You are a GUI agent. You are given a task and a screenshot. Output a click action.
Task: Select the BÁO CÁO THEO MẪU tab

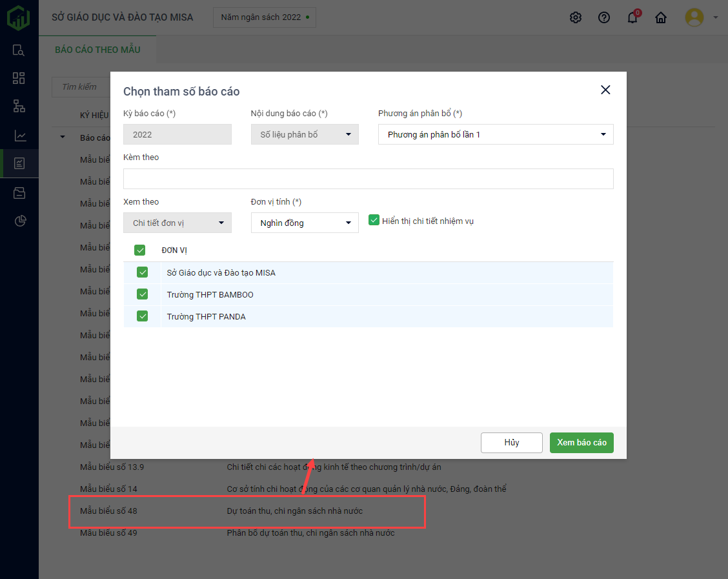[x=97, y=50]
